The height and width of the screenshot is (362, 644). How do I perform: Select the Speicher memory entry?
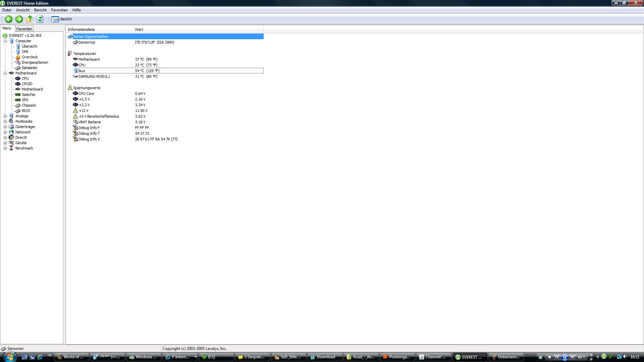tap(29, 95)
